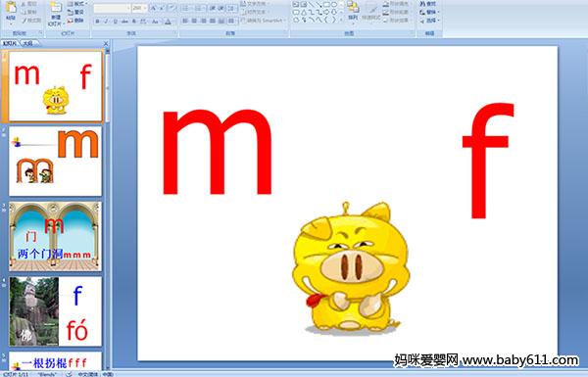
Task: Toggle Center paragraph alignment
Action: [194, 21]
